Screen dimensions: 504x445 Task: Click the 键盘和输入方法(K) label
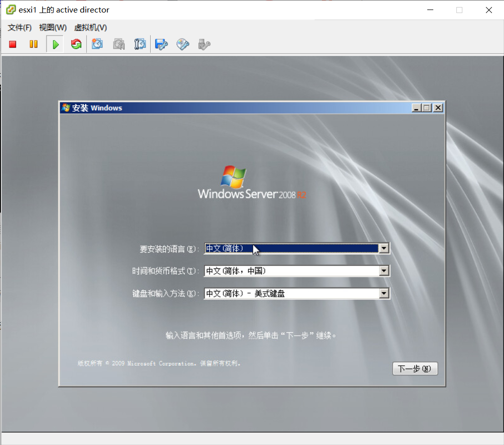coord(165,294)
